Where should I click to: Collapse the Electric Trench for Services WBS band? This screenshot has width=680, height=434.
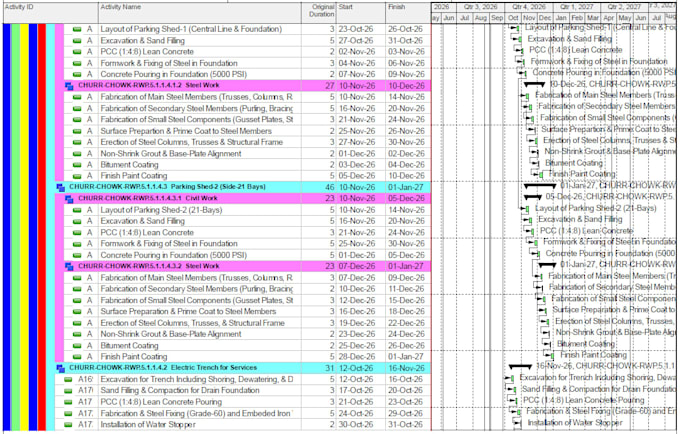[x=60, y=368]
